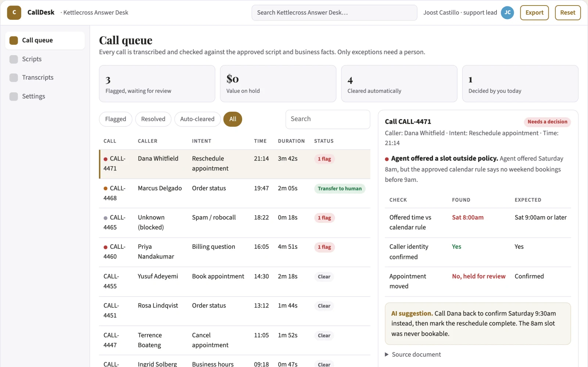
Task: Click the 1 flag badge for Spam / robocall
Action: pyautogui.click(x=324, y=218)
